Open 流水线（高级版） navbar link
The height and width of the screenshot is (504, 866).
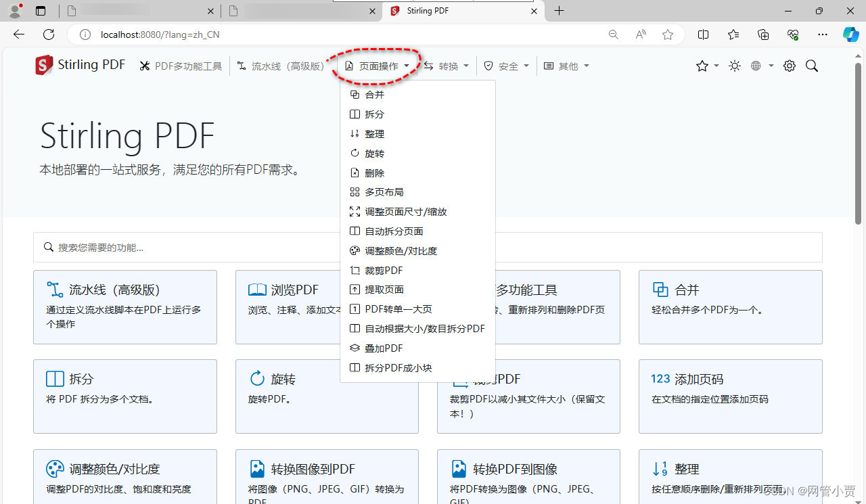pyautogui.click(x=281, y=66)
